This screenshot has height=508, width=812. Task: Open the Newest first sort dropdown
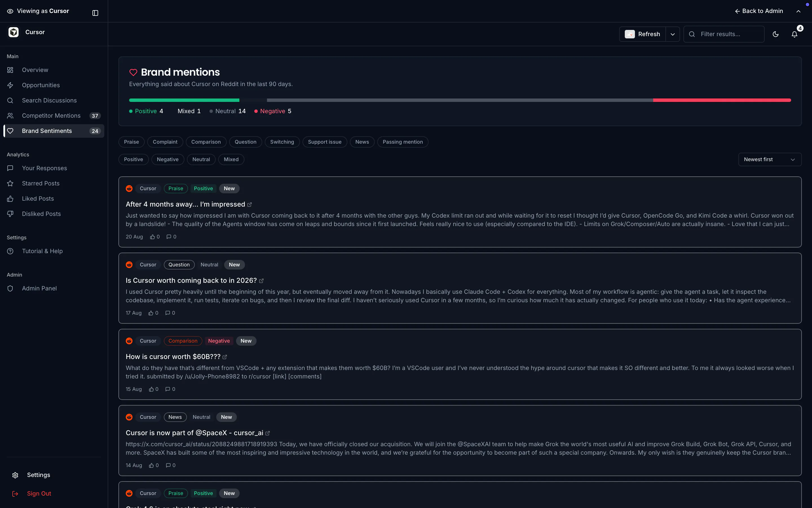tap(770, 159)
